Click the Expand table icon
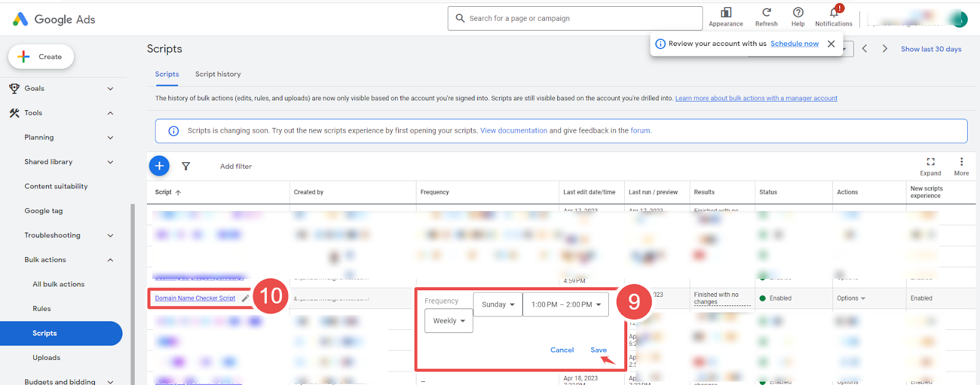The width and height of the screenshot is (980, 385). [x=930, y=162]
